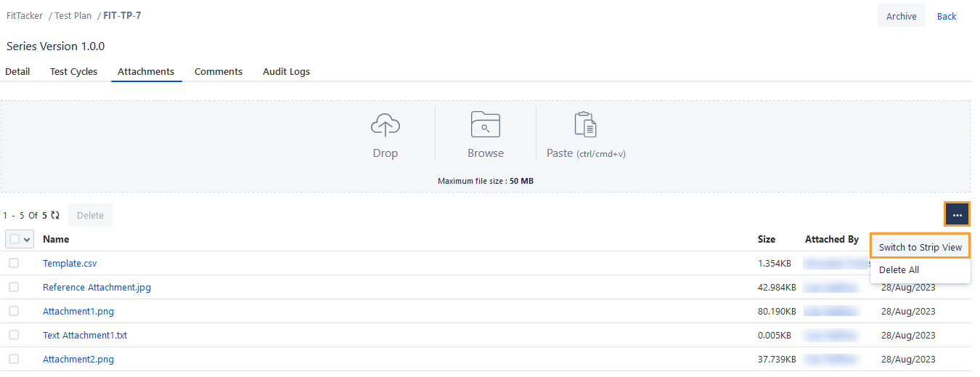The image size is (980, 377).
Task: Click the Drop cloud upload icon
Action: [x=385, y=126]
